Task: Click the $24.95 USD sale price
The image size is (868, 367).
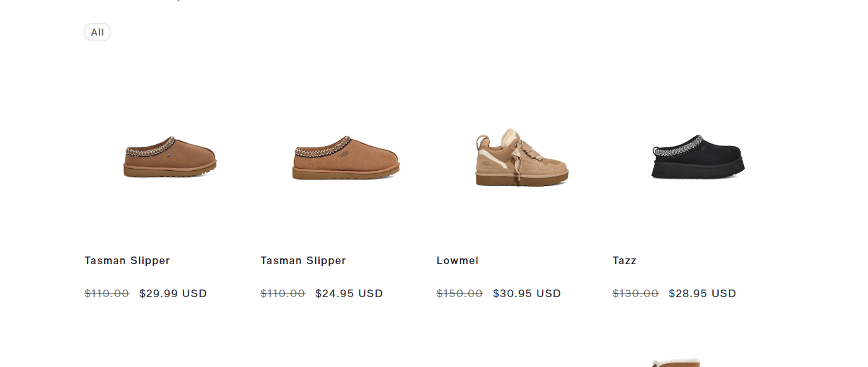Action: click(x=349, y=293)
